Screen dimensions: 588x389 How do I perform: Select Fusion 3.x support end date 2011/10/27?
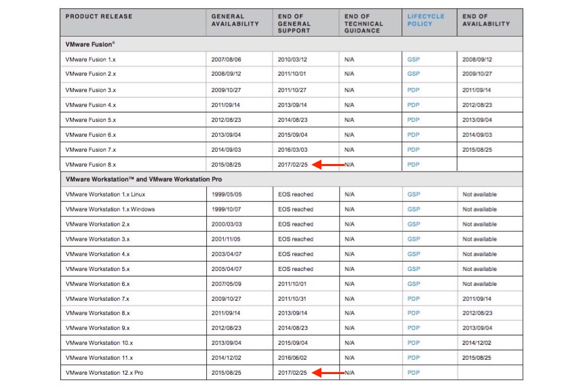(292, 90)
